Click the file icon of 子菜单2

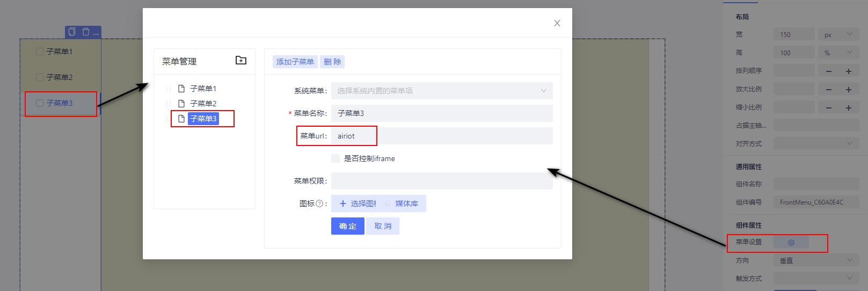(x=181, y=104)
